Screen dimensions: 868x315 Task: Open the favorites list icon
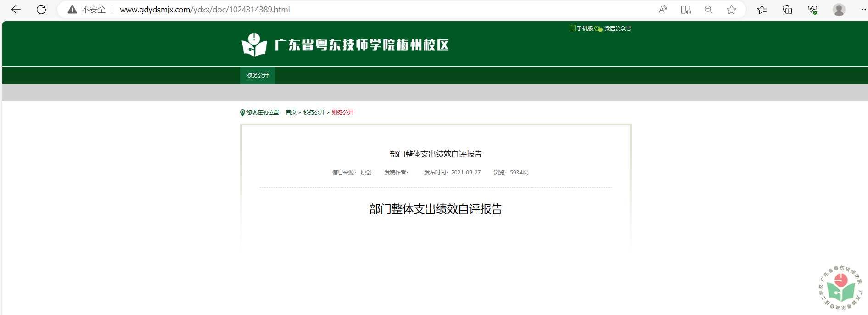tap(762, 10)
